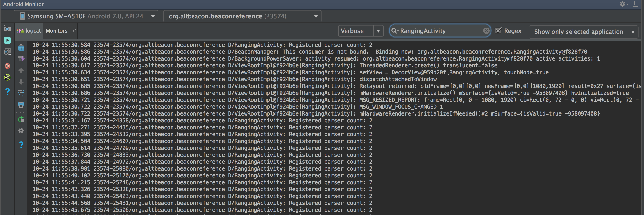Open logcat help
644x215 pixels.
[21, 144]
